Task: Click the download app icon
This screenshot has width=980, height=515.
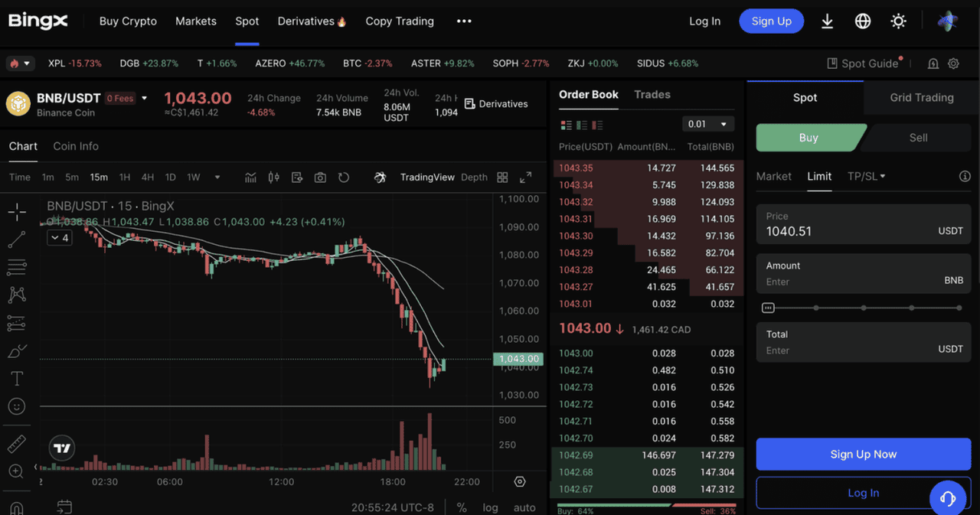Action: (827, 21)
